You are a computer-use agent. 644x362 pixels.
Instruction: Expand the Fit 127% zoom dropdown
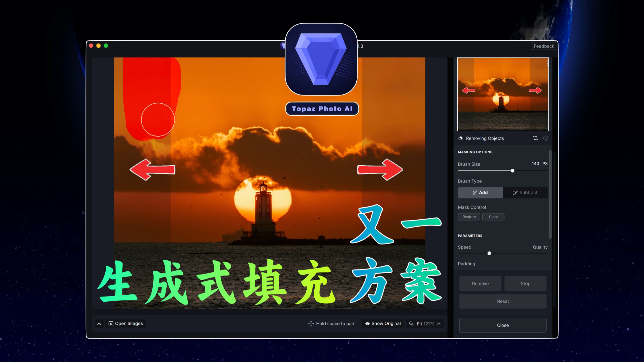click(439, 324)
